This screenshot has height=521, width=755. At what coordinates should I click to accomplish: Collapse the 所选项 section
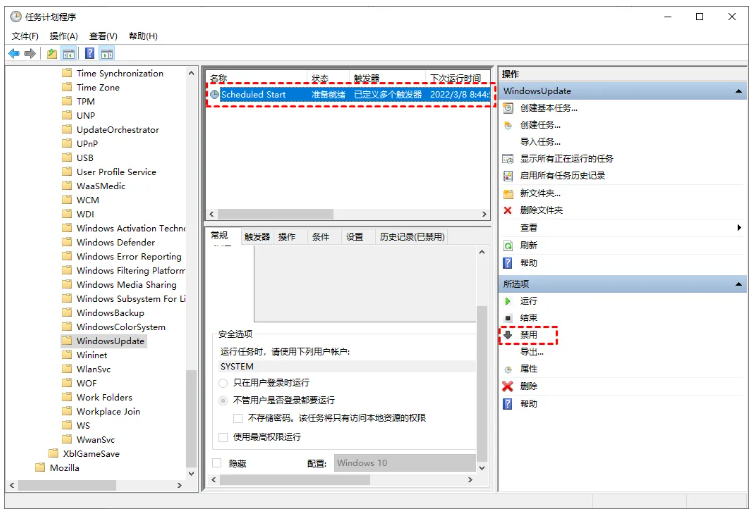click(x=739, y=284)
